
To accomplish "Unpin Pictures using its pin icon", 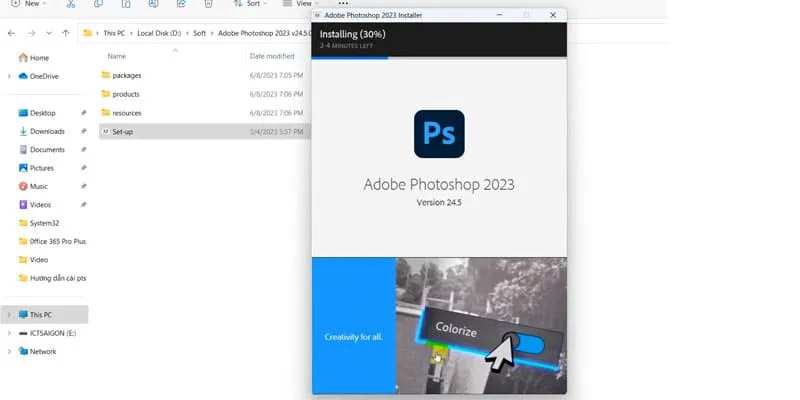I will click(84, 168).
